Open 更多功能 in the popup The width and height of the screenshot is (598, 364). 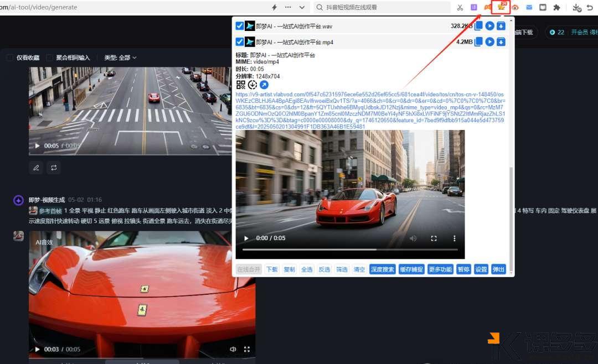coord(441,269)
